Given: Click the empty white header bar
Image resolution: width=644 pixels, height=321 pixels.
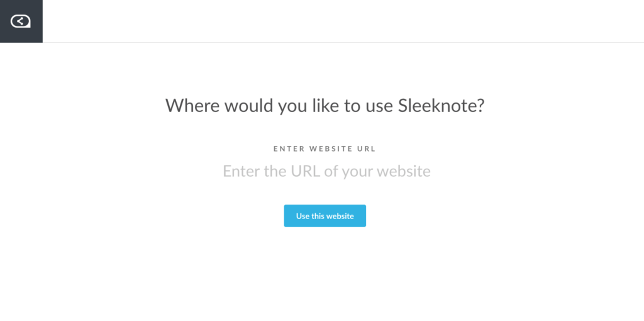Looking at the screenshot, I should tap(343, 21).
